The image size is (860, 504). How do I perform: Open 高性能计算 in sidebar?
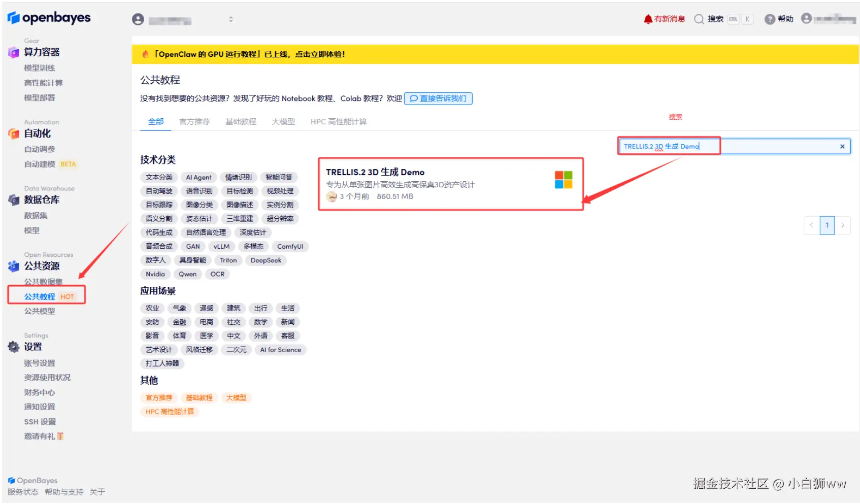pos(43,83)
